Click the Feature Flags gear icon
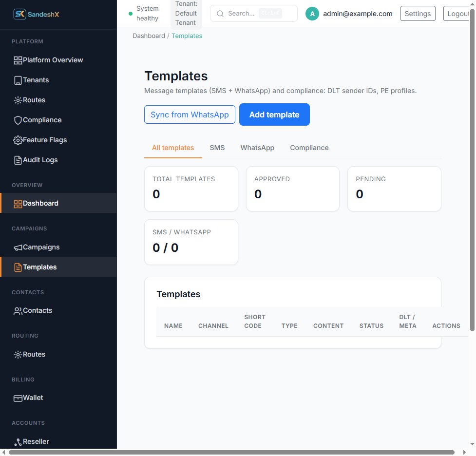The height and width of the screenshot is (456, 476). (x=18, y=140)
